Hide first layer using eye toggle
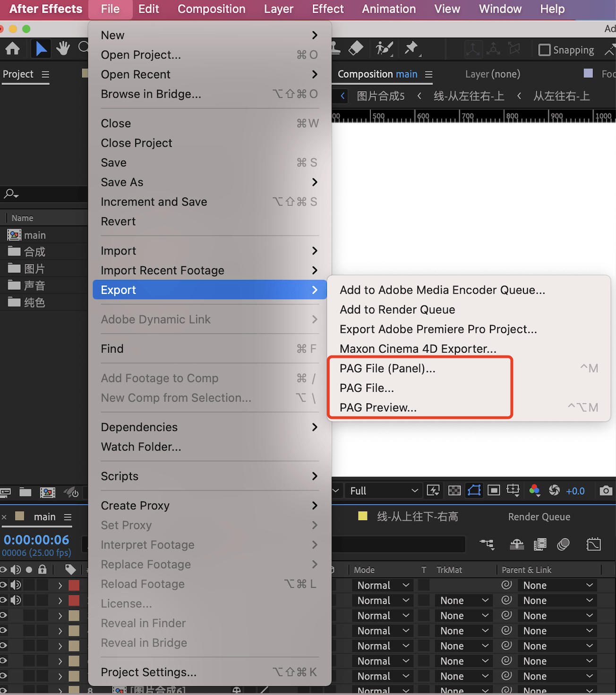Image resolution: width=616 pixels, height=695 pixels. click(x=3, y=585)
